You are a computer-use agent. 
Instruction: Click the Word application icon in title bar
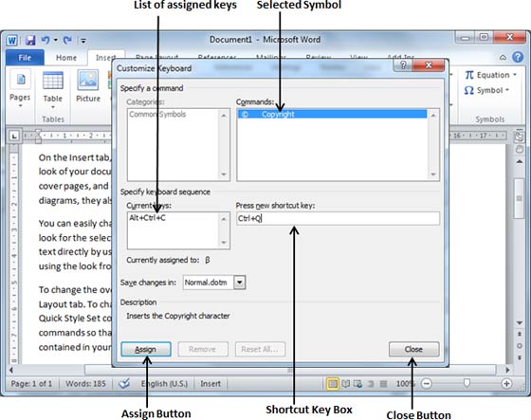[x=11, y=41]
